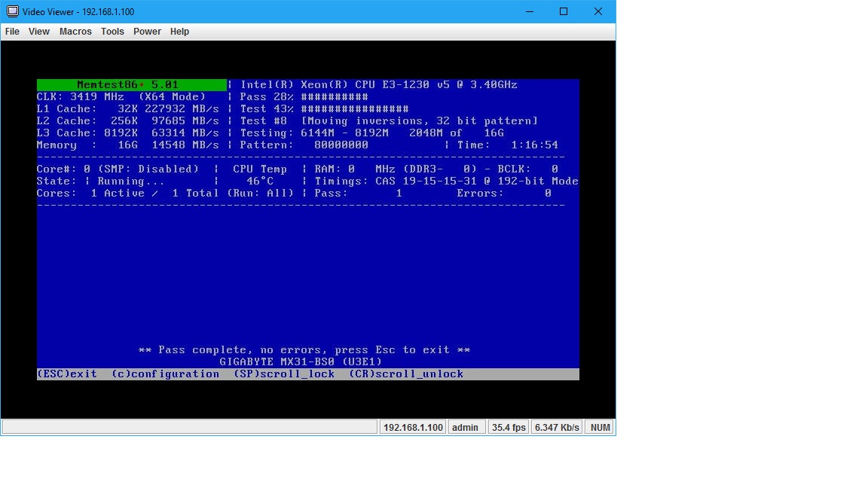
Task: Click the Test 43% progress bar
Action: pos(325,109)
